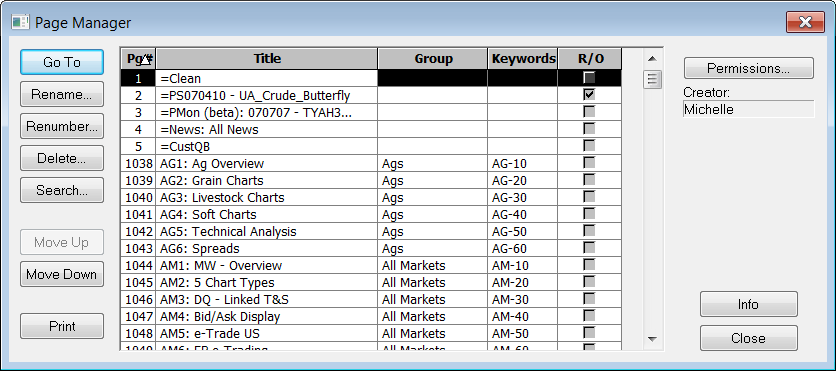Click the Title column header
The image size is (836, 371).
tap(267, 59)
